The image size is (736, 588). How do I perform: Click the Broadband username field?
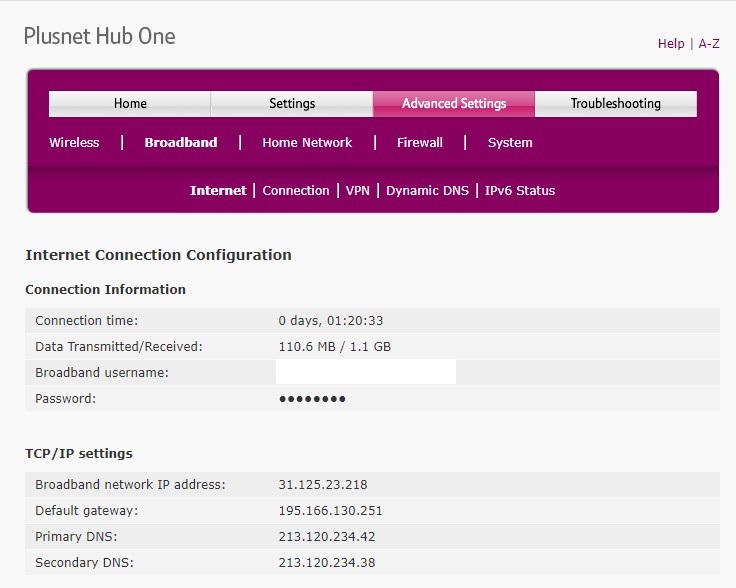(365, 372)
